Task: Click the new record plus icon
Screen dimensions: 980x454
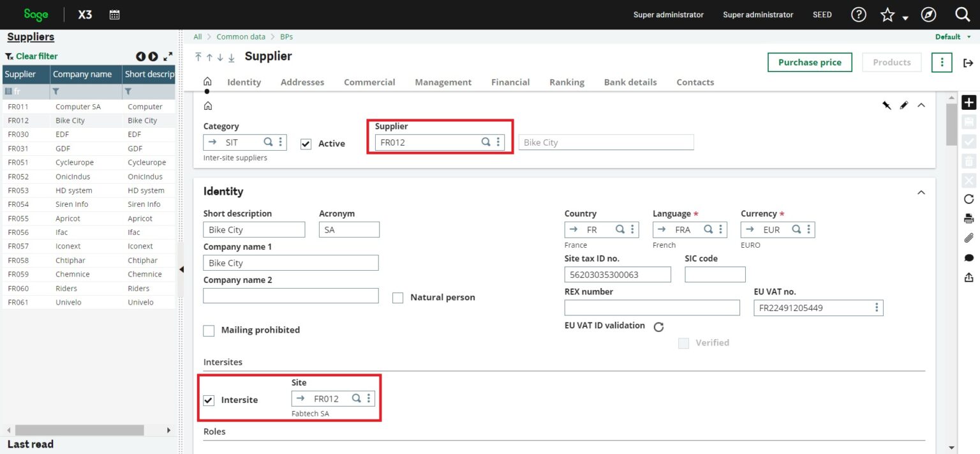Action: tap(969, 102)
